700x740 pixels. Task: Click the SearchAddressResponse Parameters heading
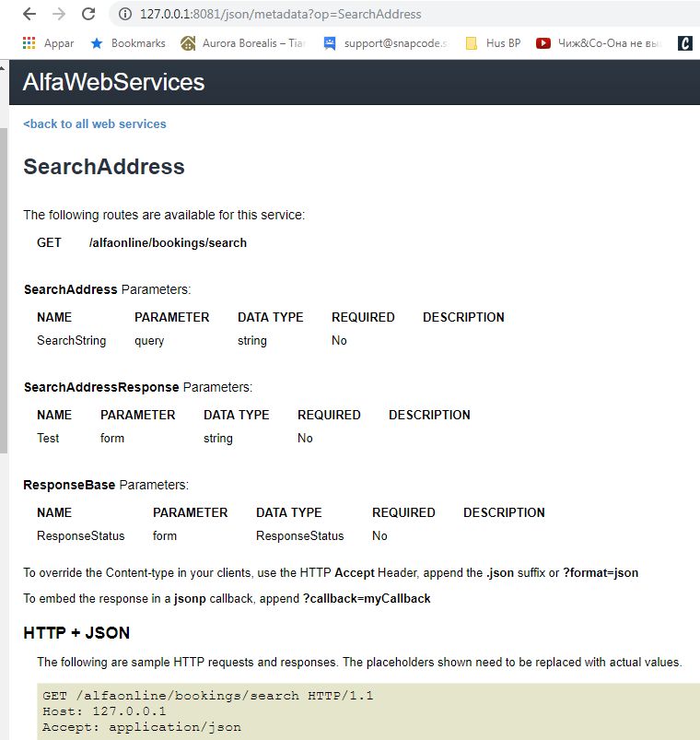click(x=138, y=387)
